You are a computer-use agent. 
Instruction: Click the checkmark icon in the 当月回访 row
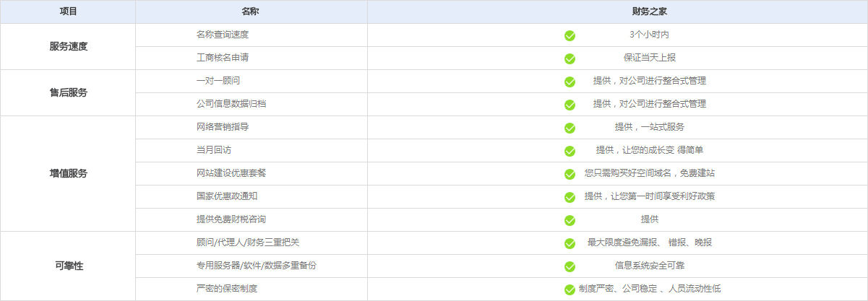[570, 151]
